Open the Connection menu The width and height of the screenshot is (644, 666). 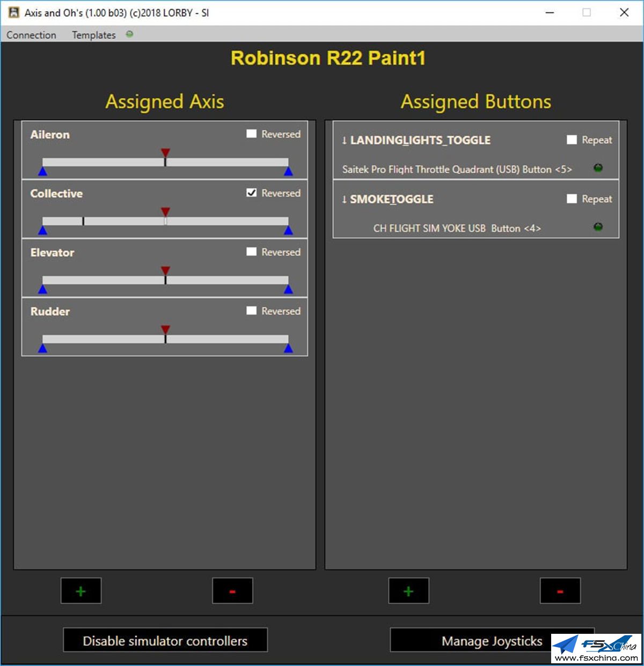[x=31, y=34]
